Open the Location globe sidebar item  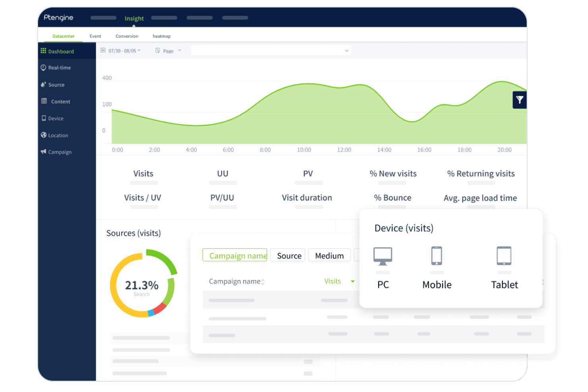pyautogui.click(x=58, y=135)
